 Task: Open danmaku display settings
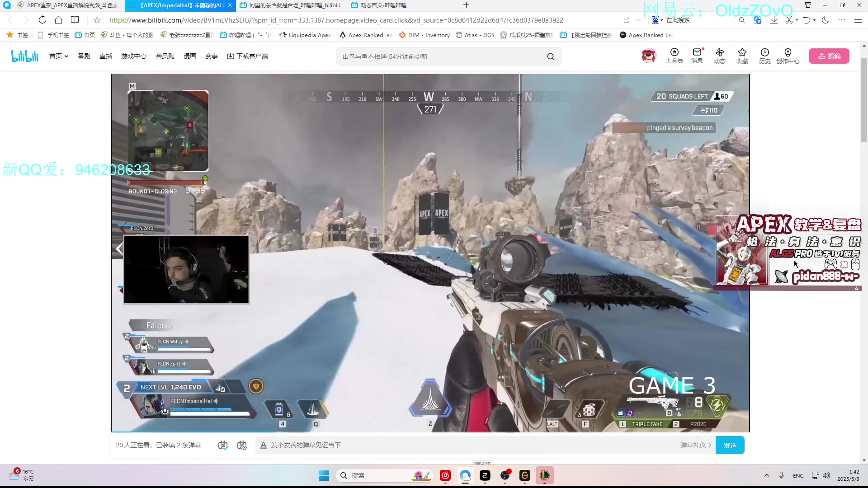tap(242, 445)
